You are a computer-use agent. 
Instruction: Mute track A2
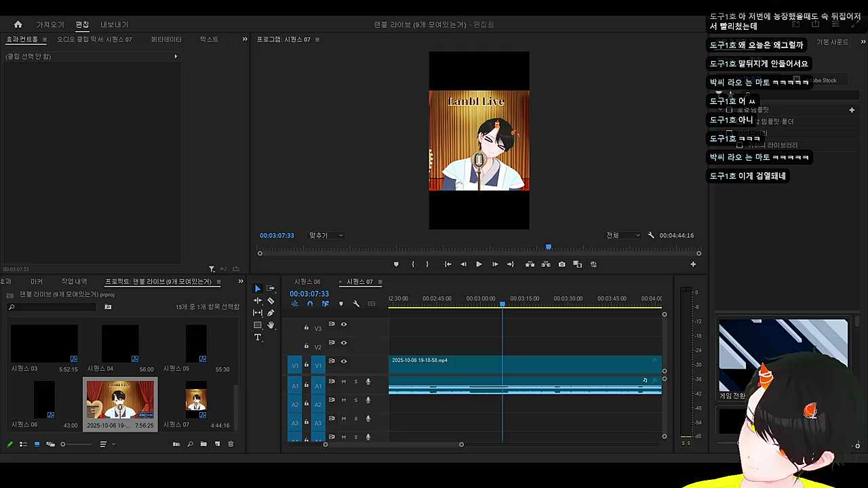[344, 400]
